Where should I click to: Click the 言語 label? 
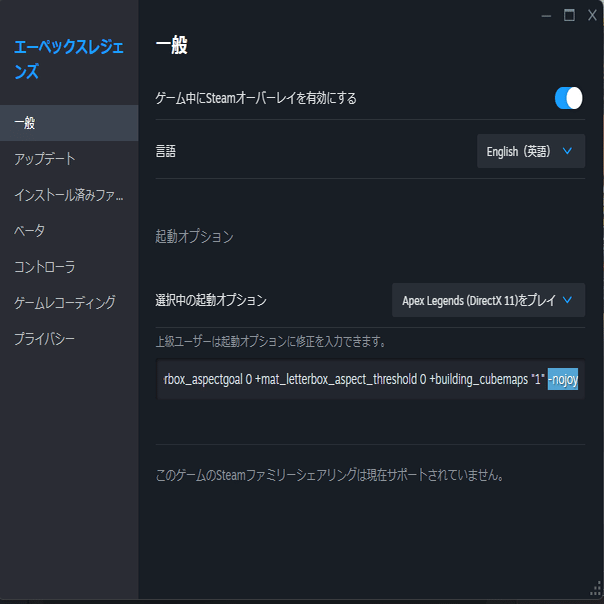point(166,151)
